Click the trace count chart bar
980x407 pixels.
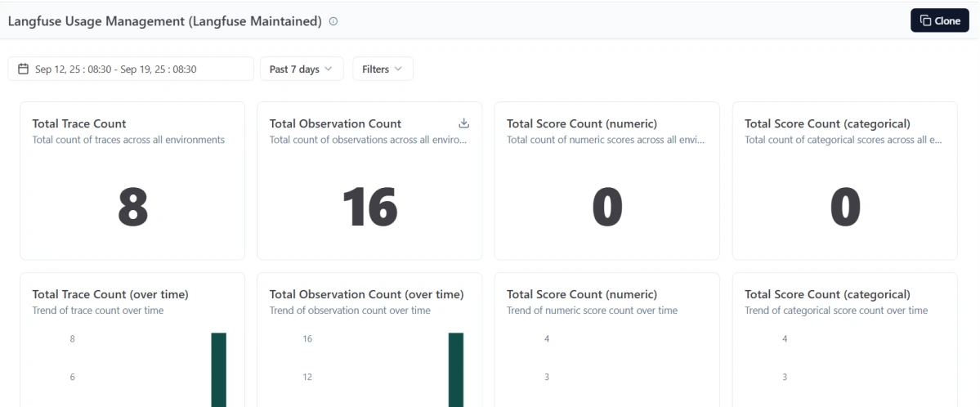(219, 369)
